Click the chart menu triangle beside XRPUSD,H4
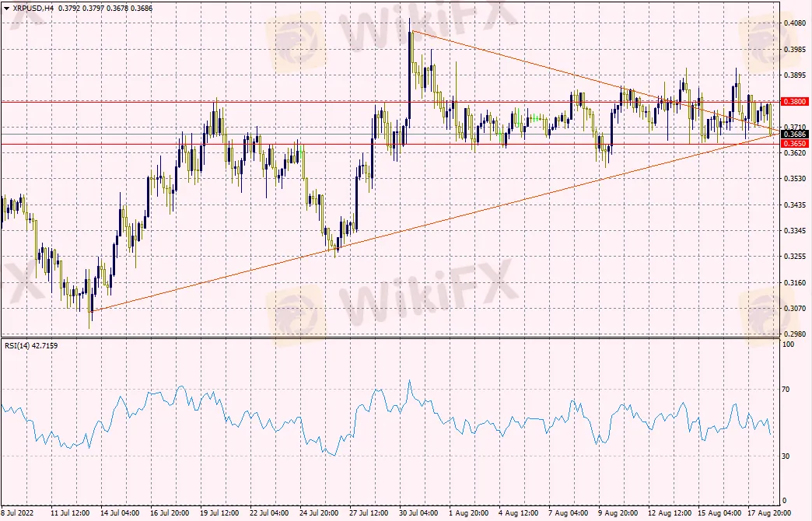This screenshot has width=812, height=521. [6, 9]
